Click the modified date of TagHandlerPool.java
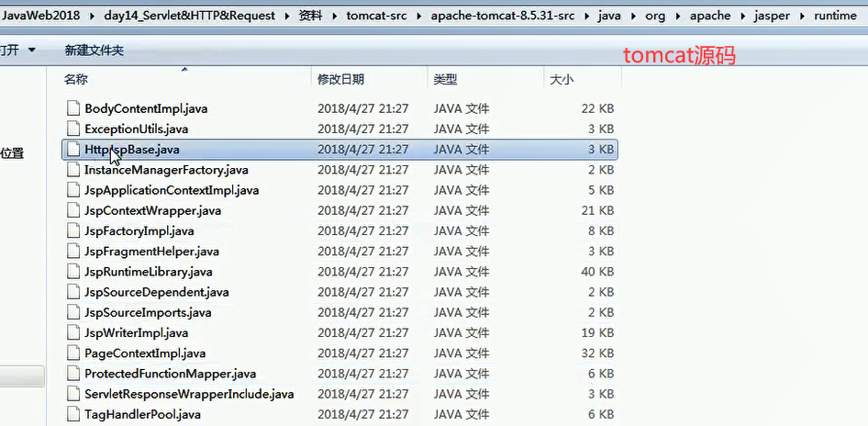 362,414
